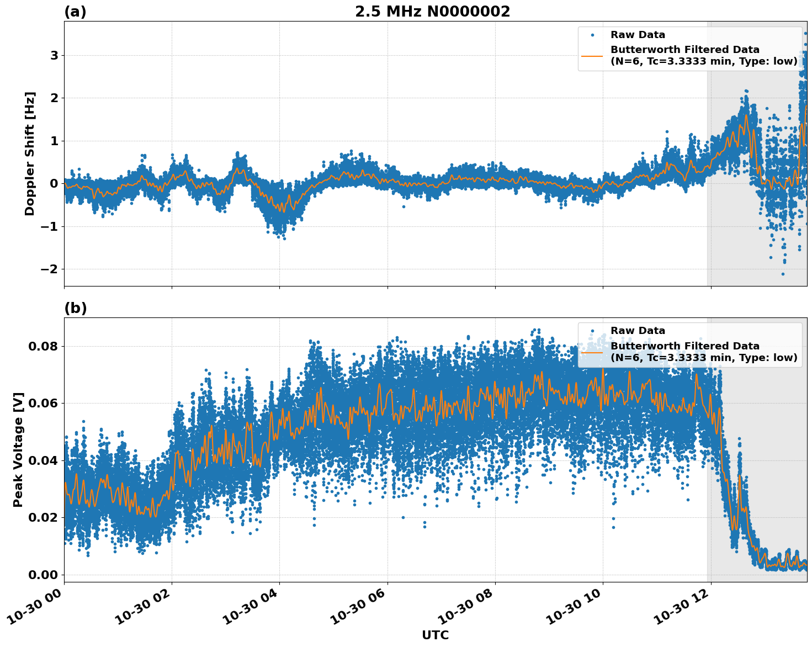Select the subplot label (a)
Image resolution: width=812 pixels, height=647 pixels.
tap(75, 10)
